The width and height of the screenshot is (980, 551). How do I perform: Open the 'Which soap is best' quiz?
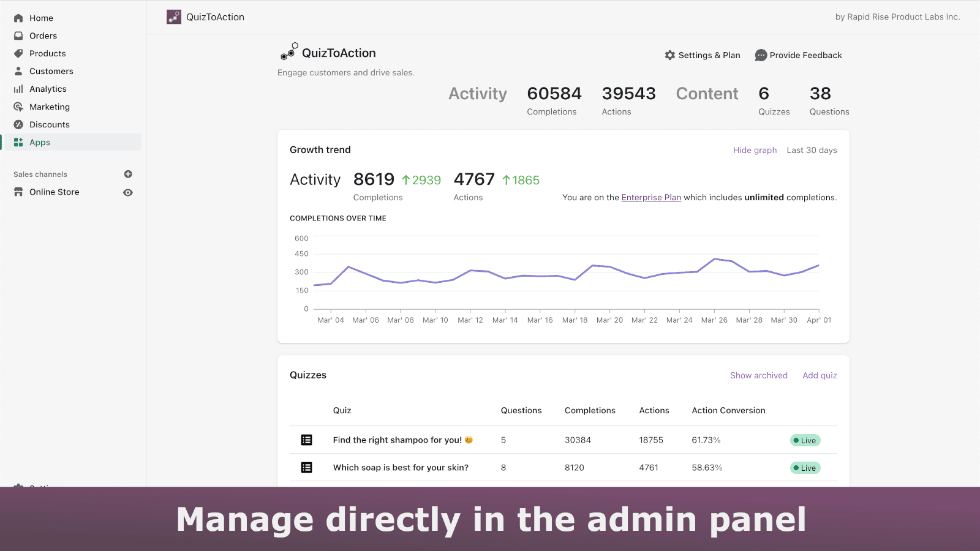[401, 468]
